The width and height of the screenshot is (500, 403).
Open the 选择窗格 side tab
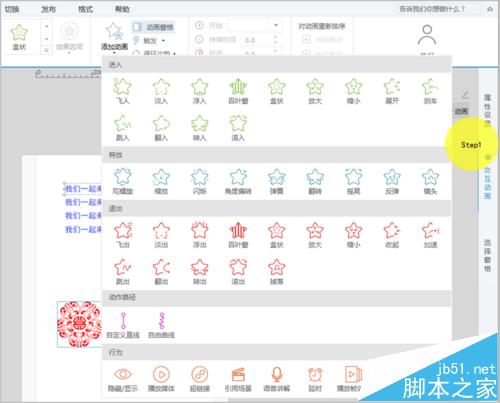click(488, 255)
